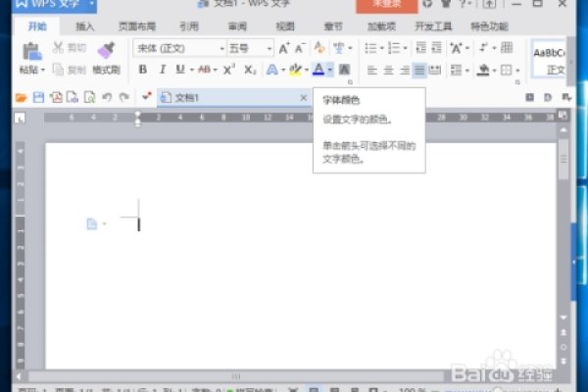This screenshot has width=588, height=392.
Task: Open the font name dropdown 宋体 (正文)
Action: click(179, 48)
